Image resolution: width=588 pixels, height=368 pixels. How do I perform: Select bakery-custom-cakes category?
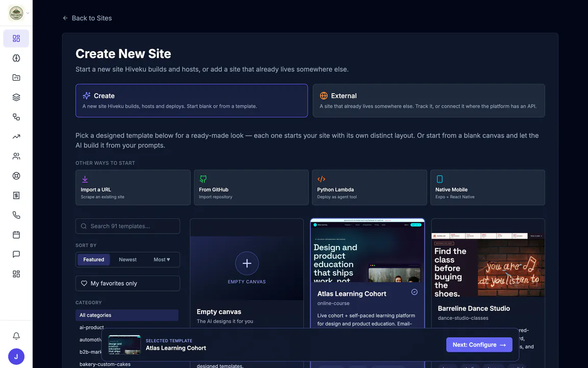point(105,364)
